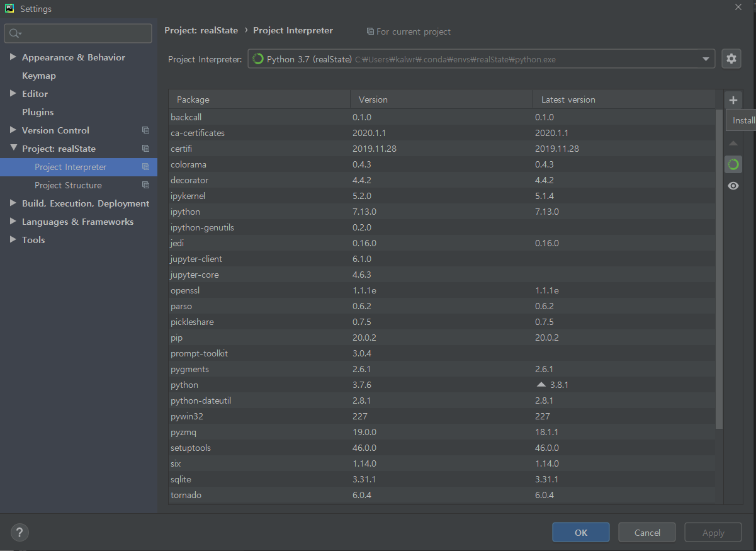Screen dimensions: 756x551
Task: Click Project: realState breadcrumb
Action: [201, 30]
